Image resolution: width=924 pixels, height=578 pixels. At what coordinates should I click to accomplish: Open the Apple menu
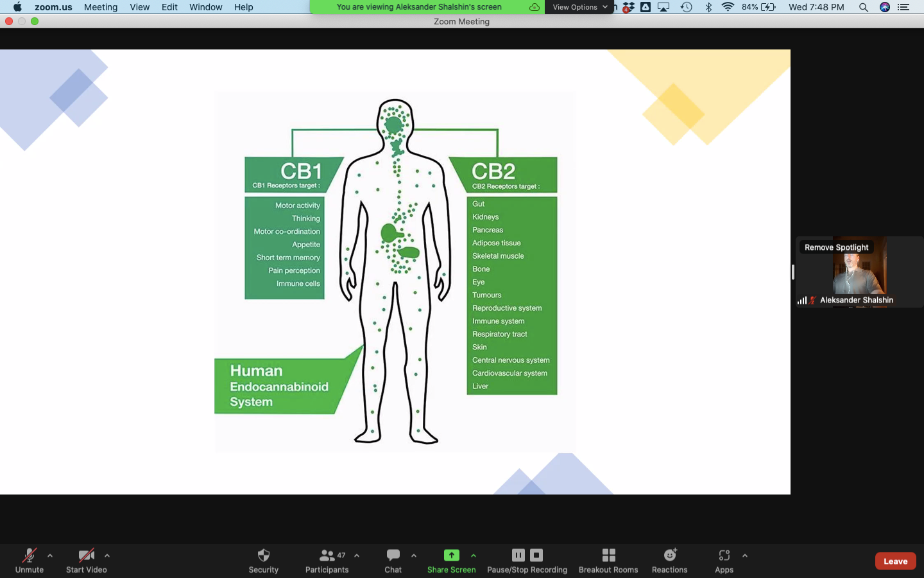[17, 7]
